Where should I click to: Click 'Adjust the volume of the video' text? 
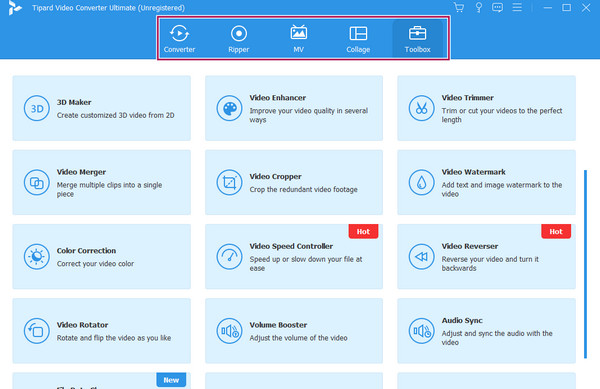[298, 338]
